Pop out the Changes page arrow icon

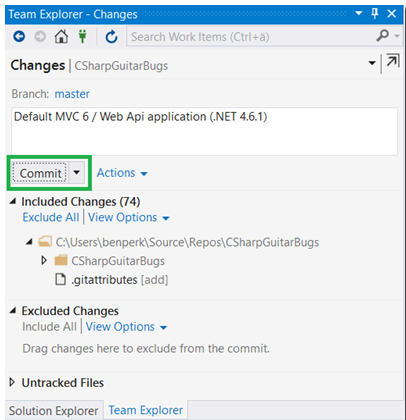pos(392,62)
